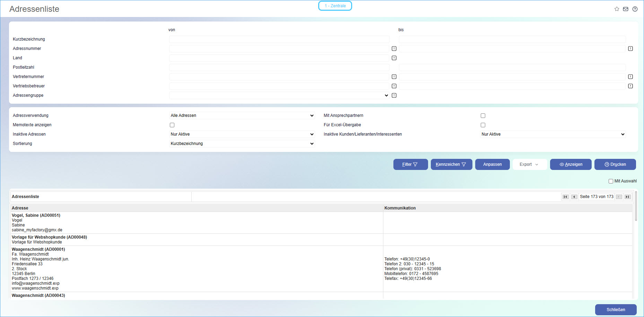Image resolution: width=644 pixels, height=317 pixels.
Task: Click the favorite star icon
Action: 617,9
